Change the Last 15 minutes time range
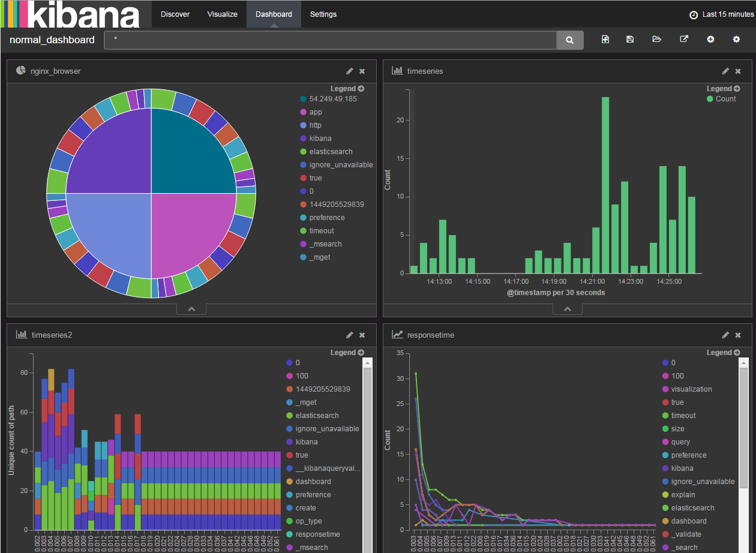 coord(721,14)
